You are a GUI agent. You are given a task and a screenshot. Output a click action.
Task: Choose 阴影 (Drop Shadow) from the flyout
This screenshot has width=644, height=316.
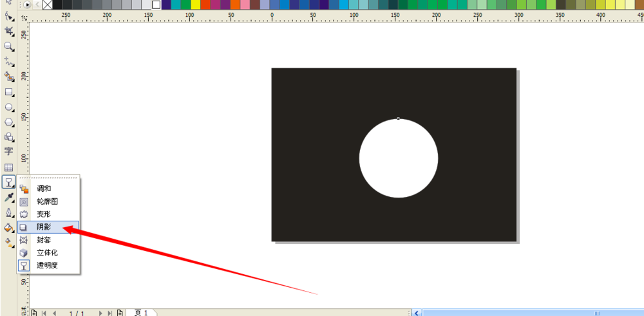click(x=48, y=227)
